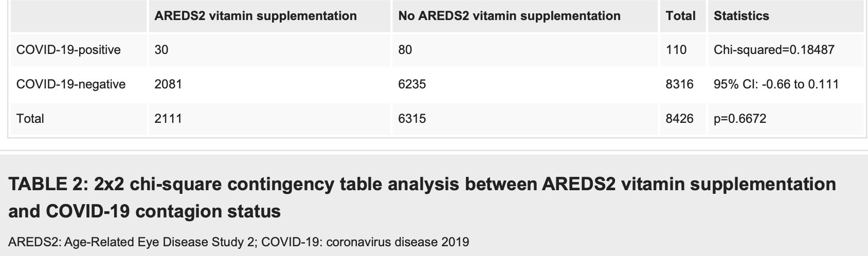The height and width of the screenshot is (256, 868).
Task: Click the TABLE 2 caption title
Action: pos(422,198)
